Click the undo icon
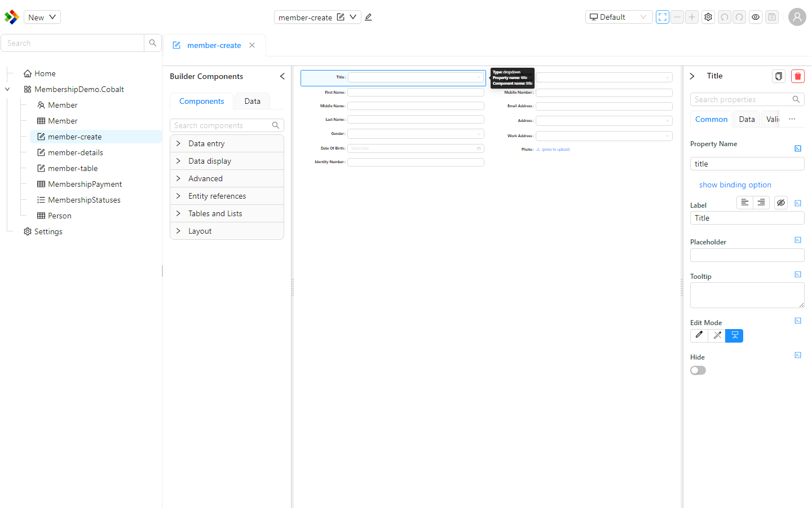 (x=725, y=17)
